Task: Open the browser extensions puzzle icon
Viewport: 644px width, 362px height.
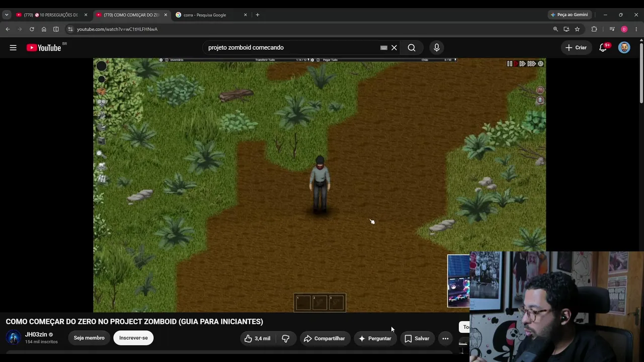Action: tap(594, 29)
